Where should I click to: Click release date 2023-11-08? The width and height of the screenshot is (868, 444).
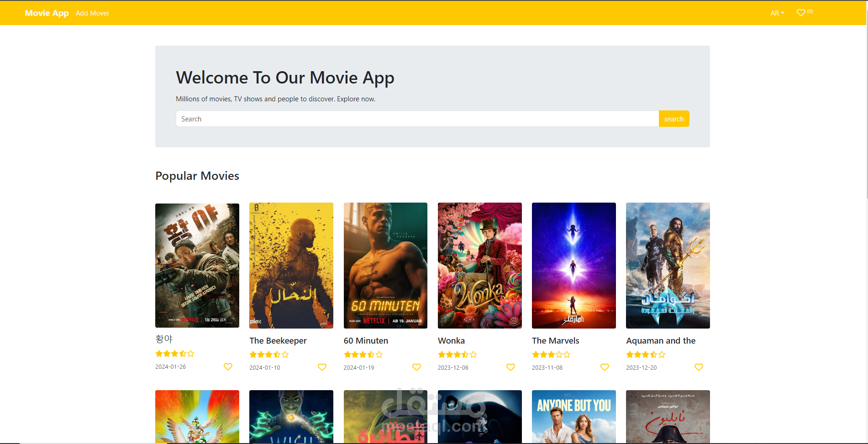[547, 367]
